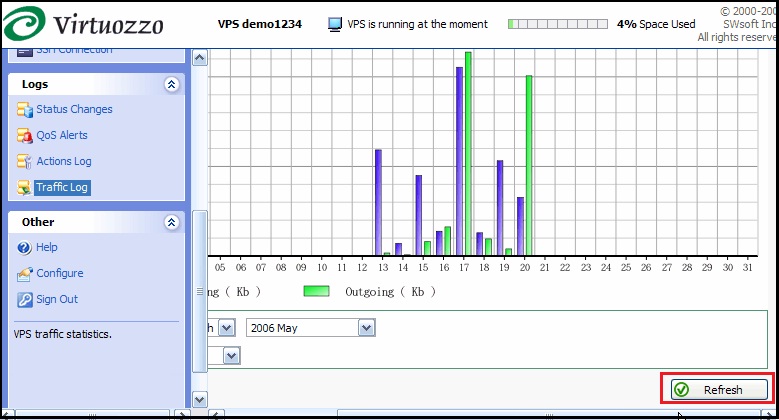Open the dropdown below the month selector
Screen dimensions: 779x420
[232, 356]
